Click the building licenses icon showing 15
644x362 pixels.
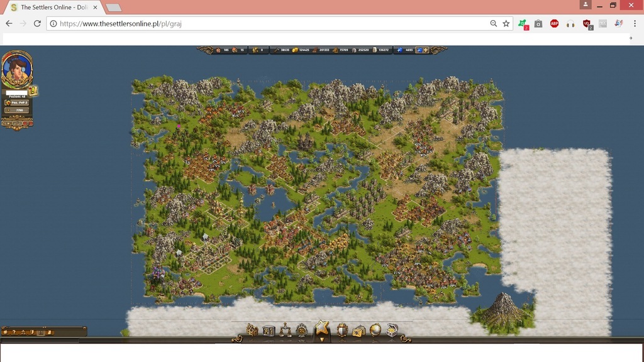(235, 50)
